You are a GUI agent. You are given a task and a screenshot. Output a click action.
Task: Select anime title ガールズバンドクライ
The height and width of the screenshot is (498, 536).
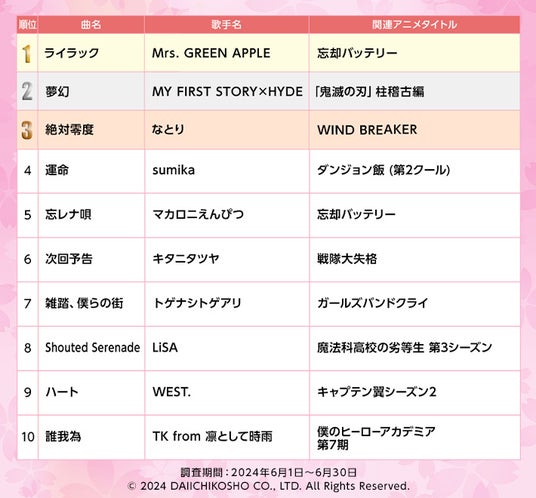[373, 303]
